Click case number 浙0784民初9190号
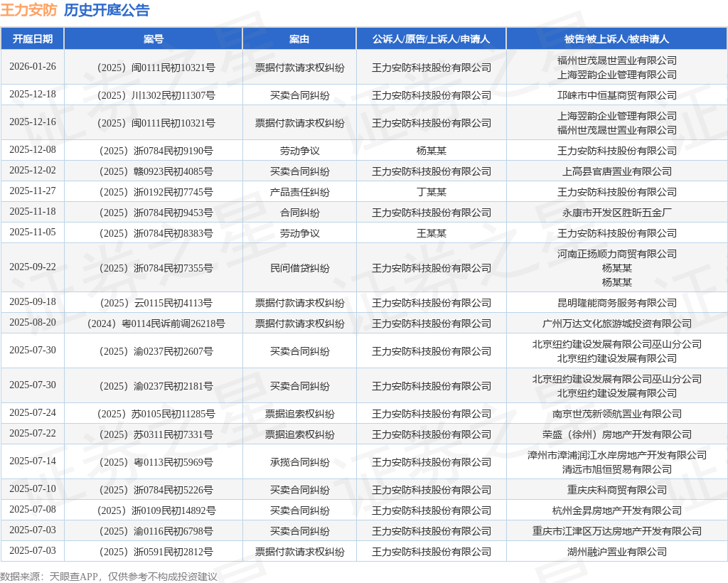Viewport: 728px width, 583px height. (156, 151)
